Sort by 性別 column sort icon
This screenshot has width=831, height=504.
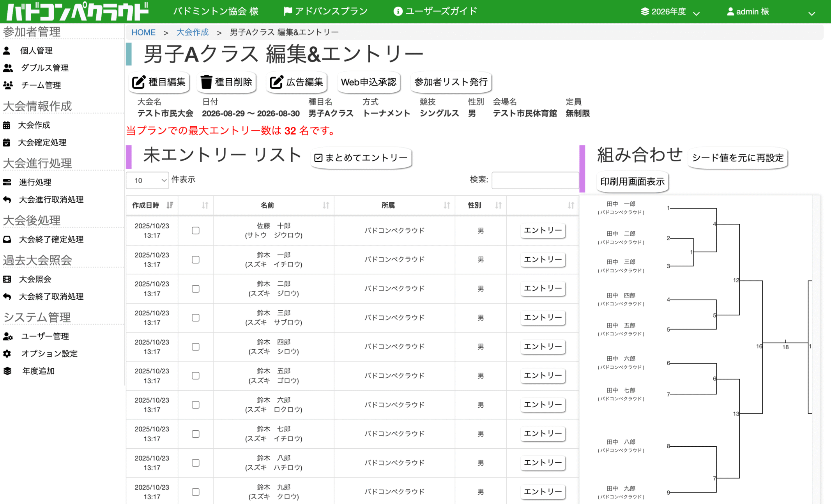pyautogui.click(x=498, y=205)
